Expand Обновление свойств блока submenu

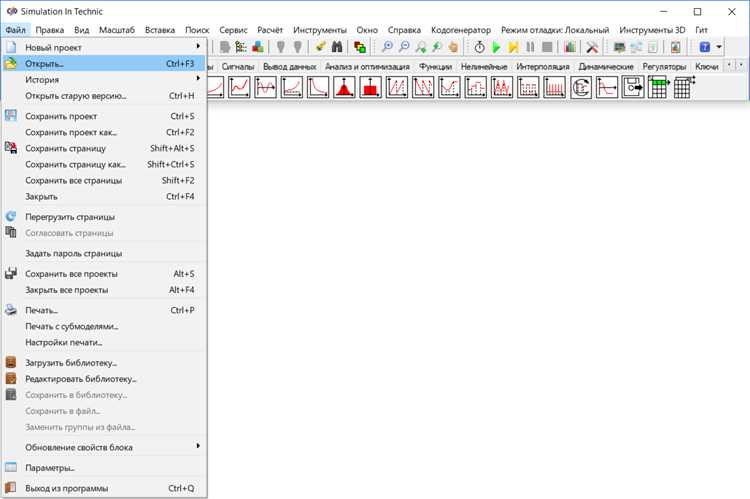[104, 447]
